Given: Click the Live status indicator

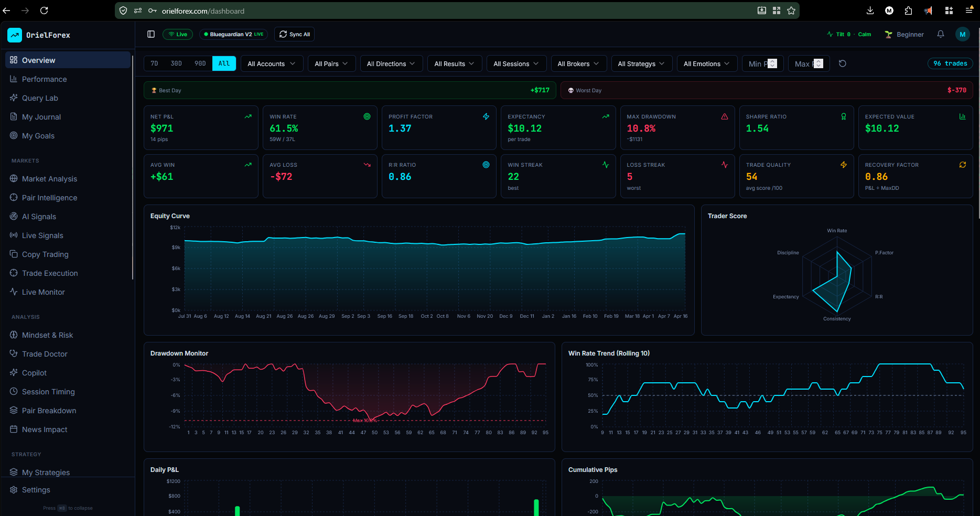Looking at the screenshot, I should pos(178,34).
